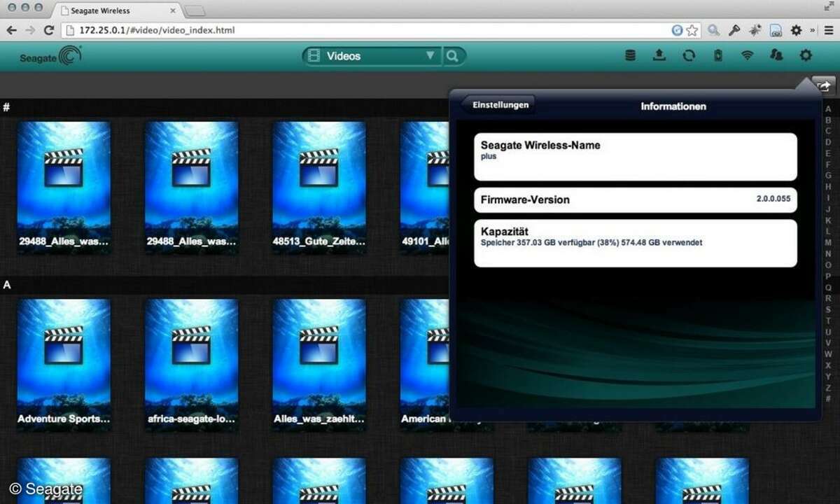Click the blue circular icon in the address bar
This screenshot has width=840, height=504.
(677, 30)
